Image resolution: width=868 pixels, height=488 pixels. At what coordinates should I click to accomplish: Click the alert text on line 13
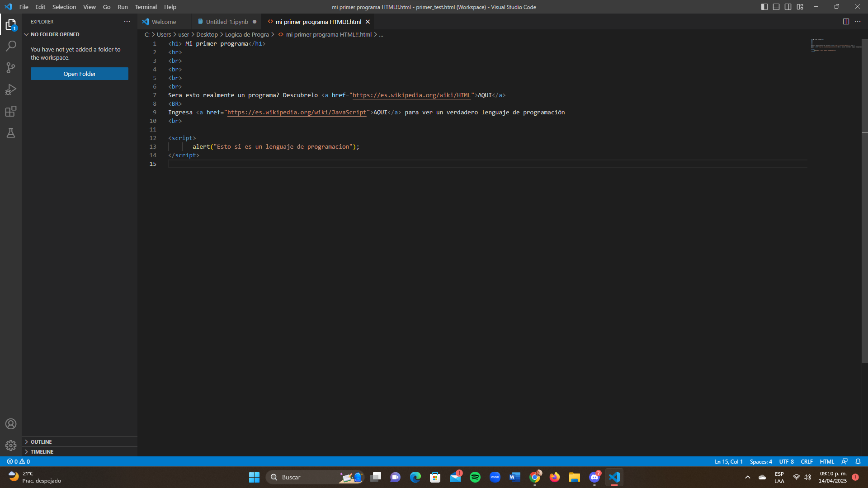pos(201,146)
